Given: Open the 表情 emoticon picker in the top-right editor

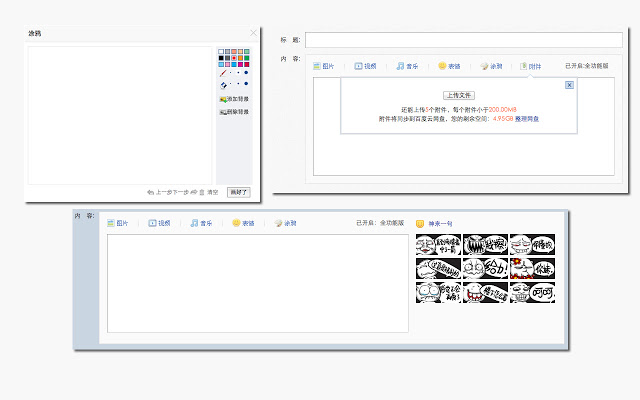Looking at the screenshot, I should pyautogui.click(x=449, y=66).
